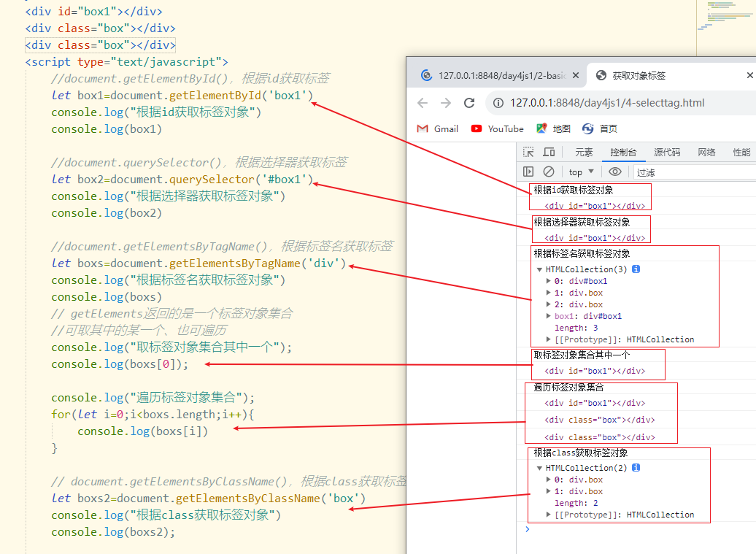Close the 127.0.0.1:8848/day4js1/2-basic browser tab
The height and width of the screenshot is (554, 756).
[576, 76]
